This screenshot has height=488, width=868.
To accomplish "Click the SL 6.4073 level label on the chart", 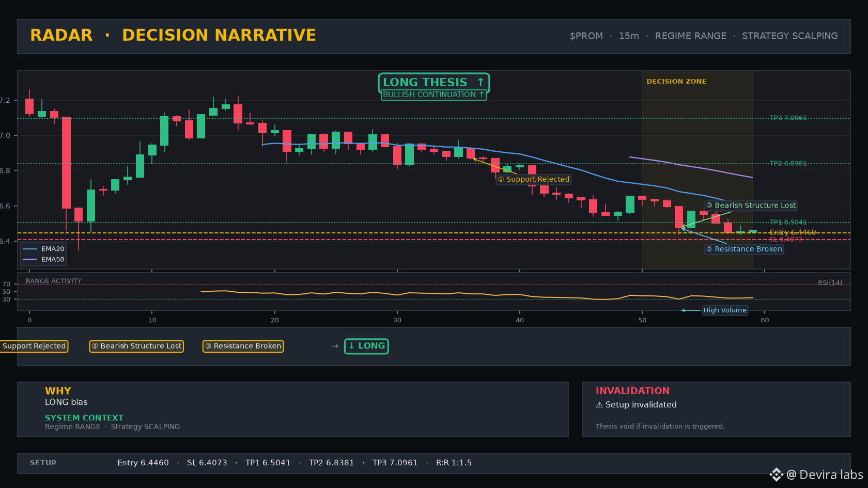I will [x=786, y=240].
